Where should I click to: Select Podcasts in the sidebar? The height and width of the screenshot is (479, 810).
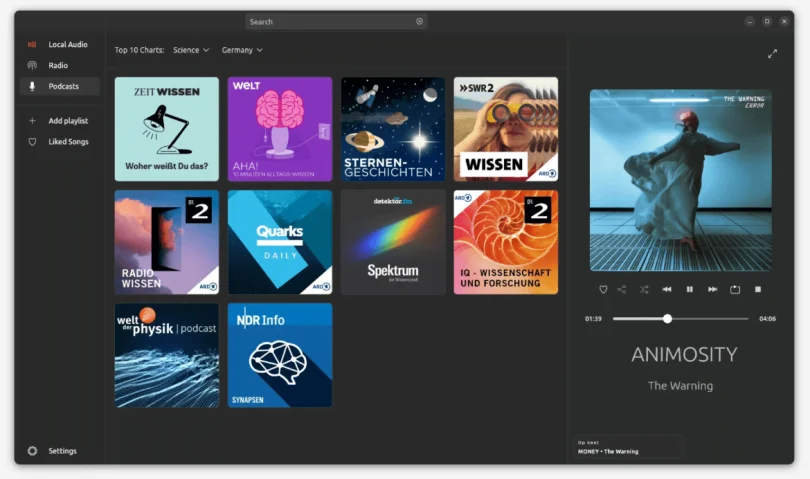click(59, 86)
